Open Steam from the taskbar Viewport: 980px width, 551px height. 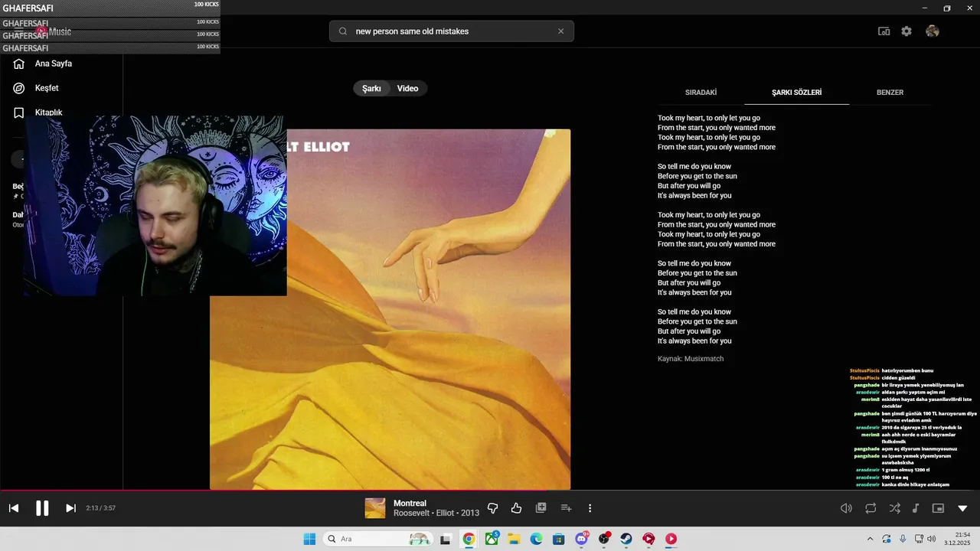point(626,539)
